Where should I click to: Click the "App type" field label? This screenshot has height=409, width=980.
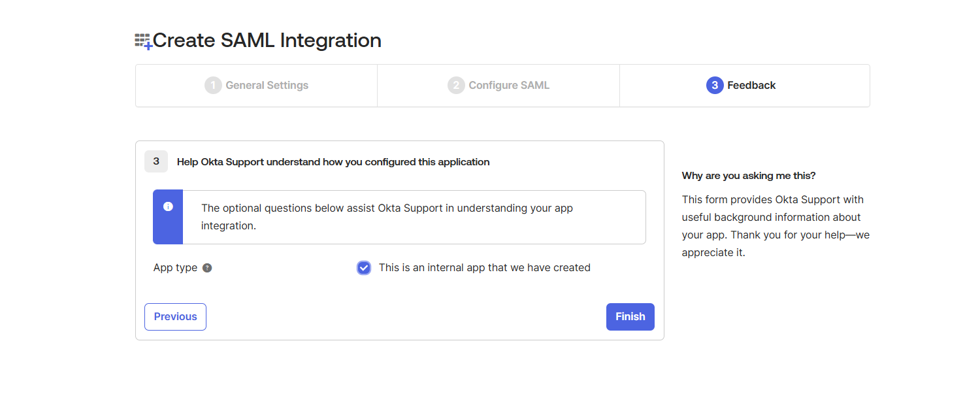click(x=175, y=268)
